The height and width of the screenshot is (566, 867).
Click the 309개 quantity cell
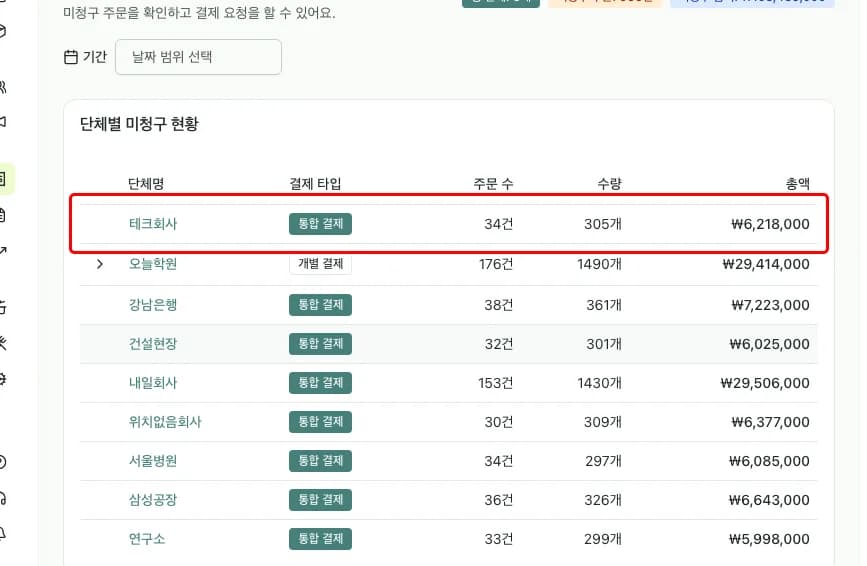click(603, 422)
